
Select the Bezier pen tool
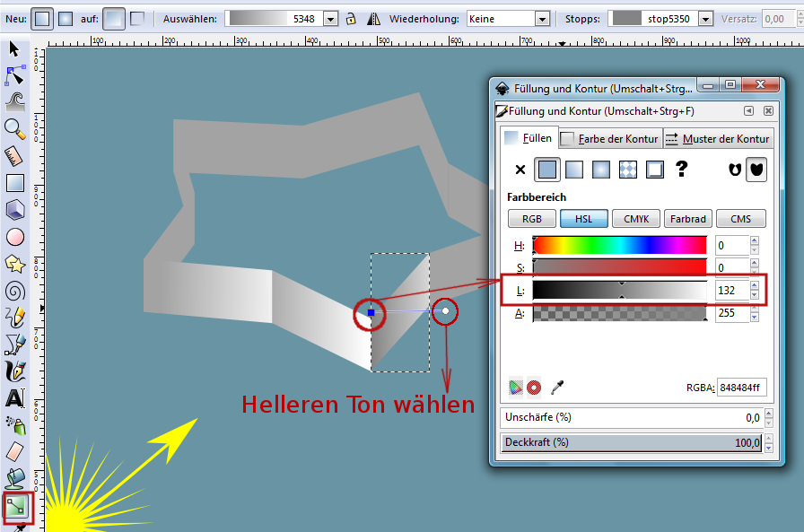tap(15, 344)
